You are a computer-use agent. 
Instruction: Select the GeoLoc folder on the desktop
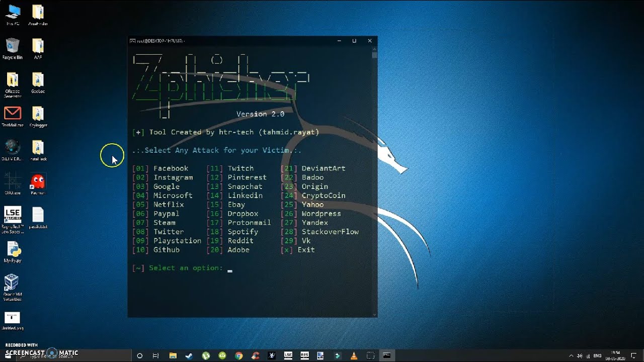click(x=38, y=83)
